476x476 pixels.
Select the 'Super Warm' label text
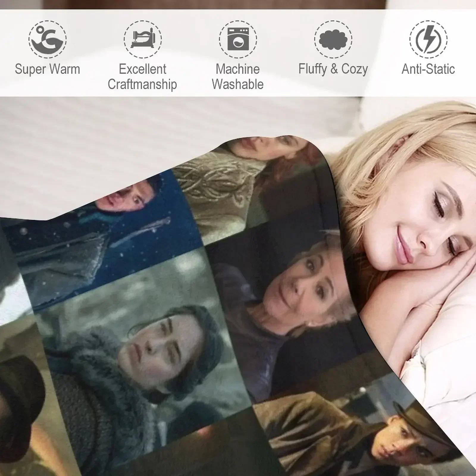(48, 69)
